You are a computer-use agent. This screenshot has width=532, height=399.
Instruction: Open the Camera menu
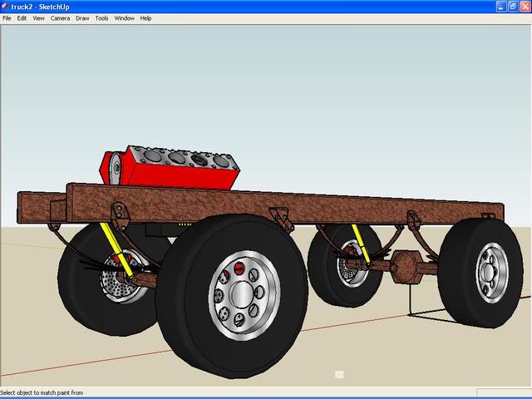[60, 18]
